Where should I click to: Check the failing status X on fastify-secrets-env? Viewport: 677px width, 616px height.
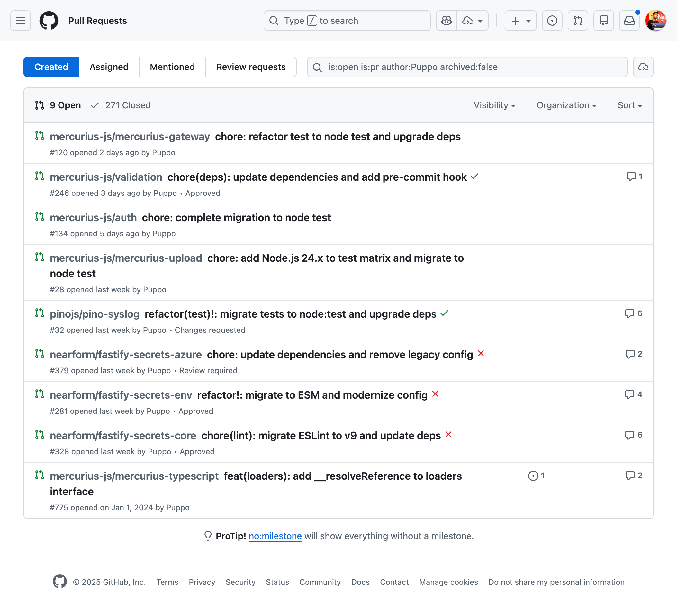(436, 394)
